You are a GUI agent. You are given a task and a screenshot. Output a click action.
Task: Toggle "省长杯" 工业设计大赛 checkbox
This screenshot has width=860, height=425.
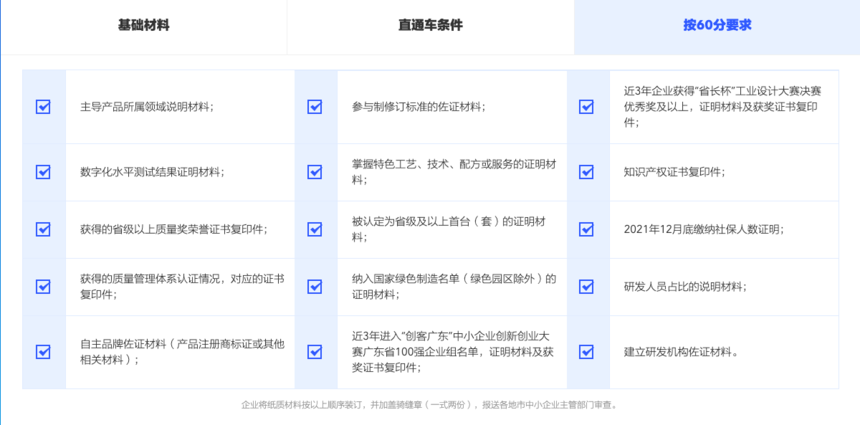tap(587, 106)
